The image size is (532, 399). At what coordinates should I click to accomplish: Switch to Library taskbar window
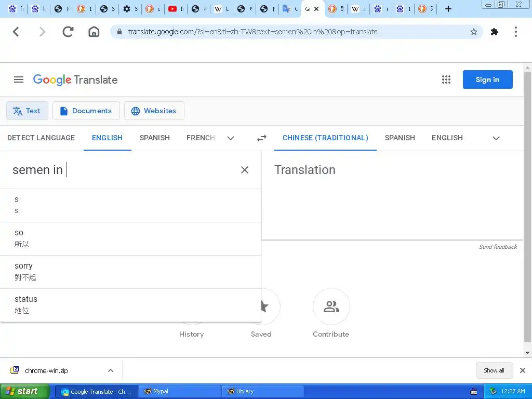click(x=262, y=392)
